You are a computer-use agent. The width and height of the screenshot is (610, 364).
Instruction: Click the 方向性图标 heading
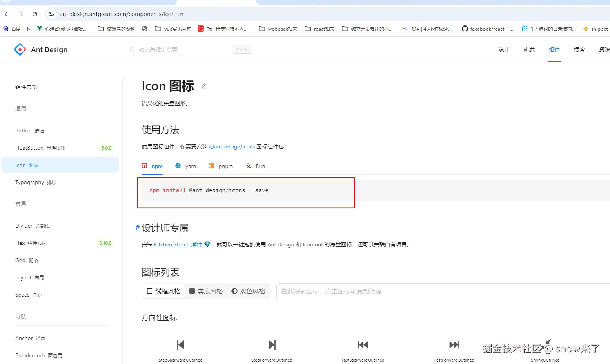(x=159, y=318)
